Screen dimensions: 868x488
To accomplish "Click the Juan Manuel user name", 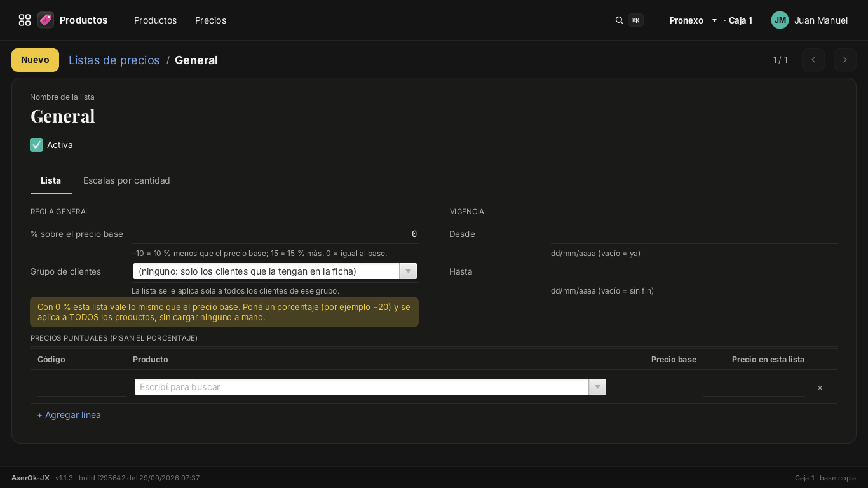I will pos(821,20).
